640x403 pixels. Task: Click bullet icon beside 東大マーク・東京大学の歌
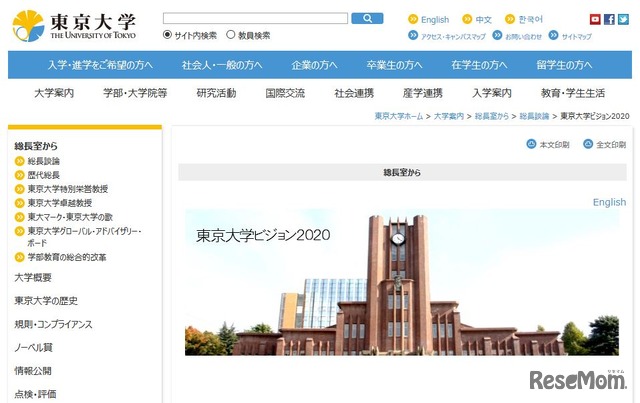point(20,217)
